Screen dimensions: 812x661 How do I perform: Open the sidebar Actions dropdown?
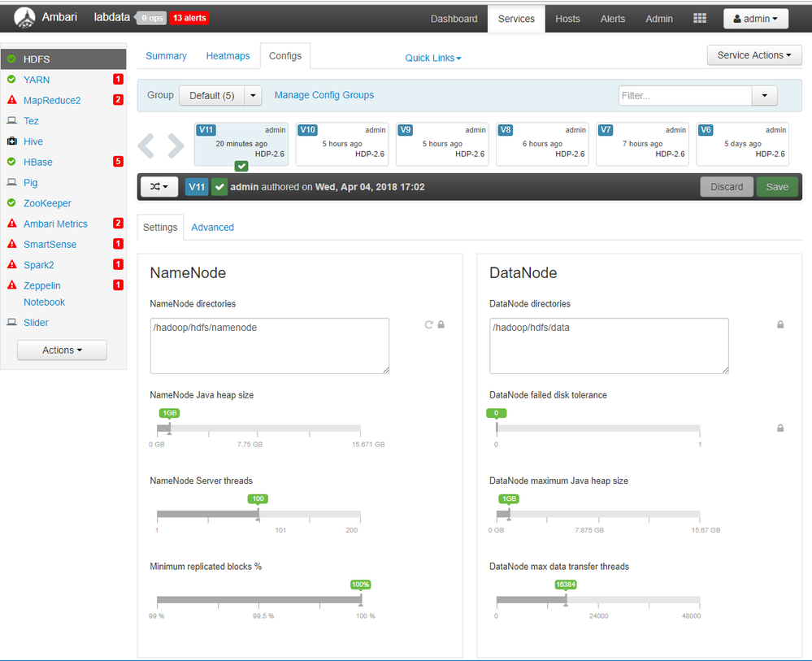click(62, 350)
